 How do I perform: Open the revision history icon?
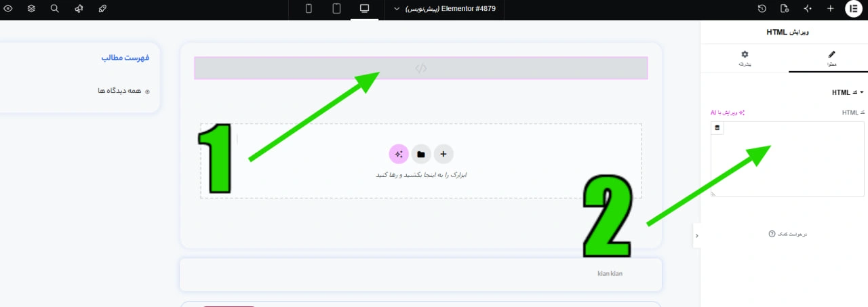tap(762, 9)
